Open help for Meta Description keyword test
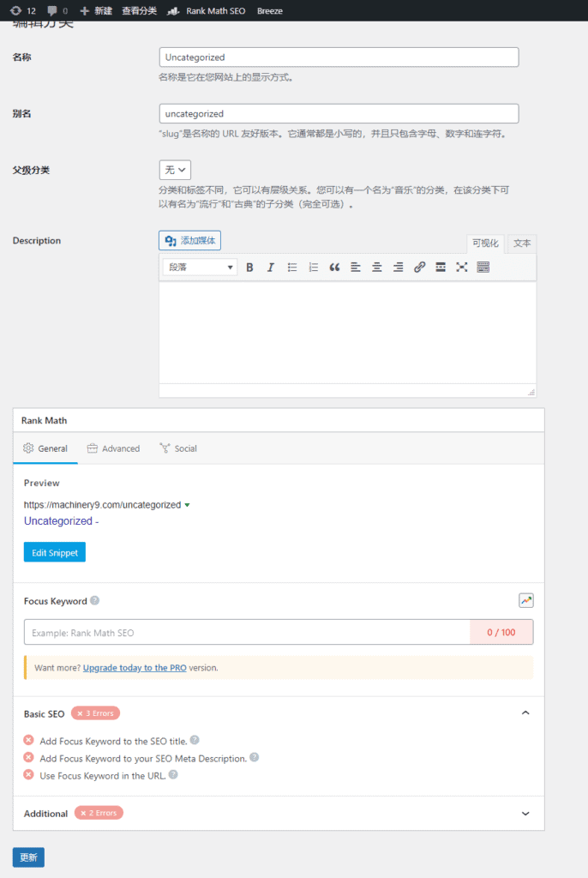The width and height of the screenshot is (588, 878). [255, 757]
